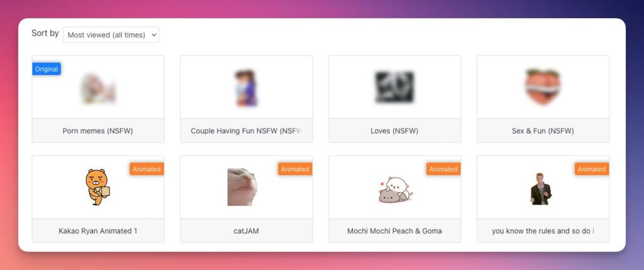Click the blue Original badge
The height and width of the screenshot is (270, 644).
(x=47, y=69)
